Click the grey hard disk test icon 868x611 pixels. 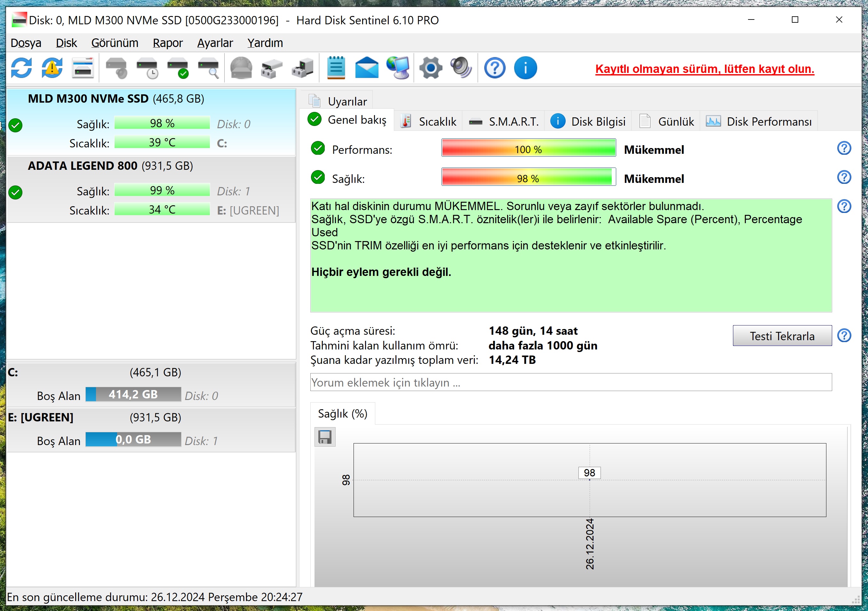tap(116, 68)
